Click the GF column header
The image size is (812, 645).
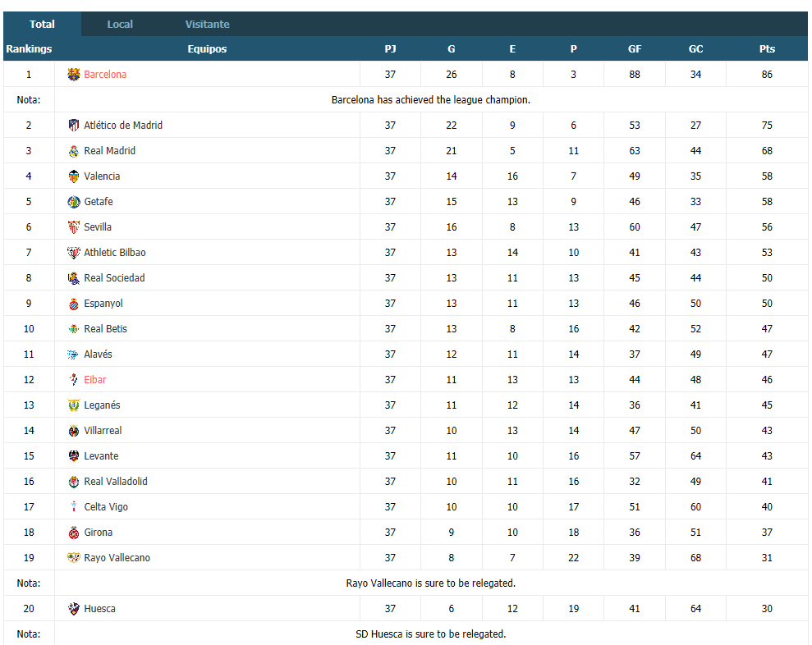tap(635, 48)
